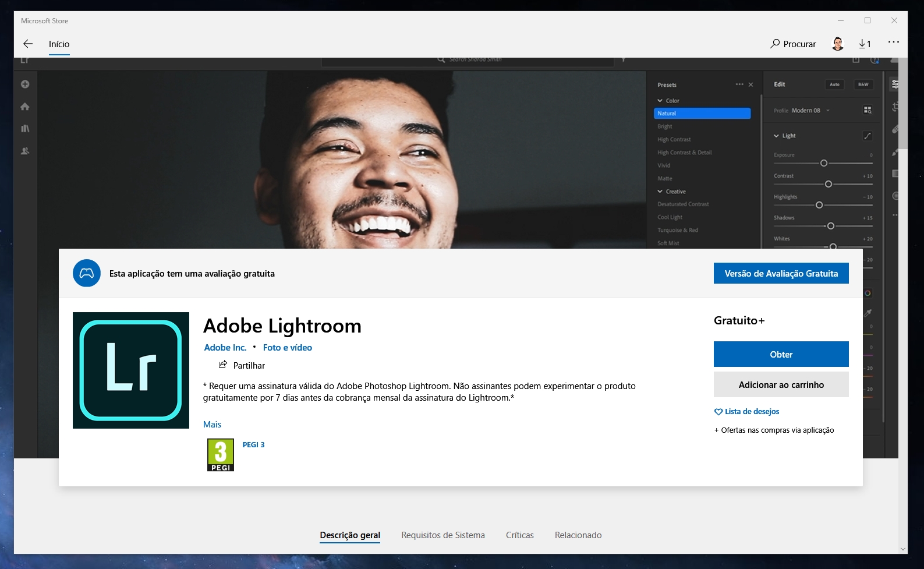
Task: Click Partilhar share option
Action: [x=242, y=365]
